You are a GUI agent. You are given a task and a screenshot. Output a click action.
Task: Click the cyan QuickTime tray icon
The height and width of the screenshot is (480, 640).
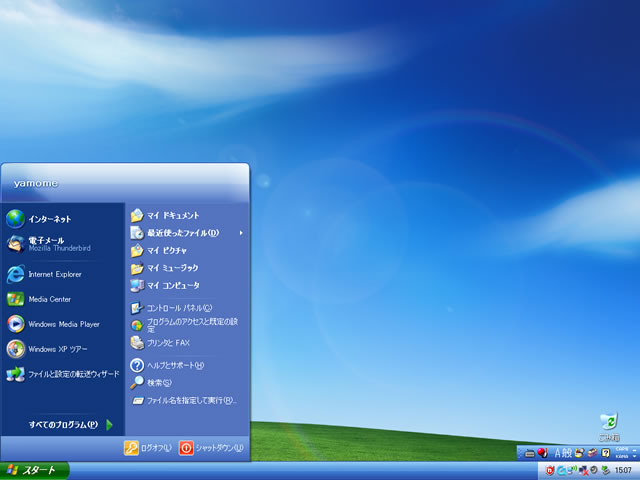562,471
